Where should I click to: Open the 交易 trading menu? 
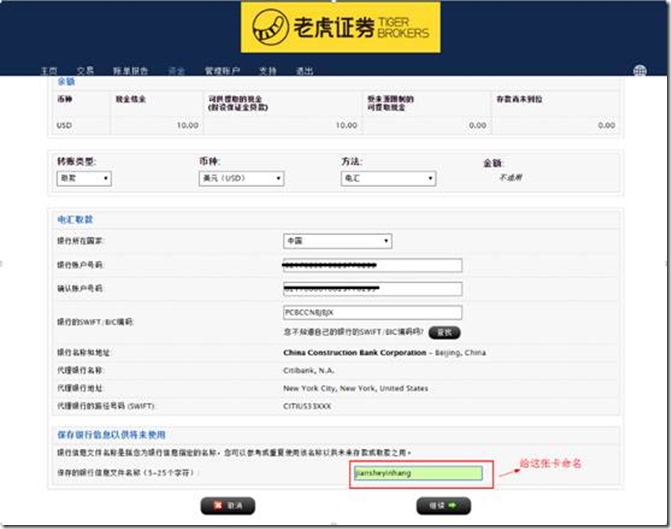[x=89, y=71]
